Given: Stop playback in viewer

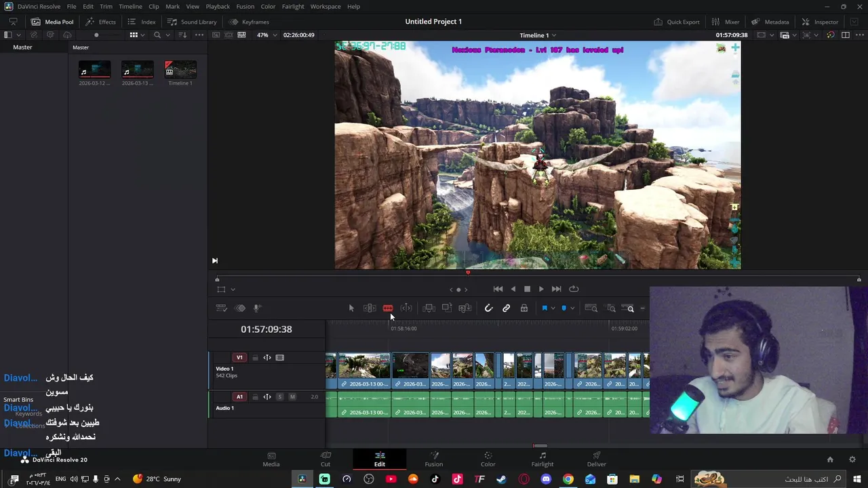Looking at the screenshot, I should click(x=527, y=289).
